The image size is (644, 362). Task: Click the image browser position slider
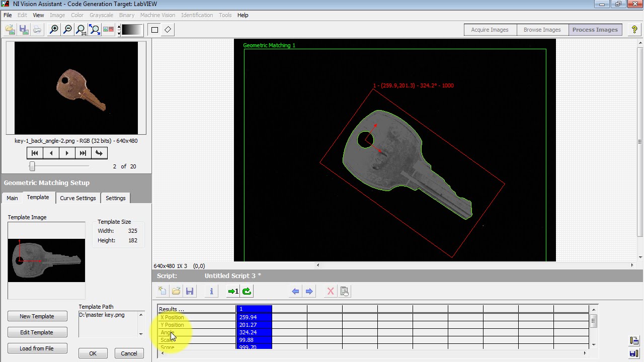tap(32, 166)
